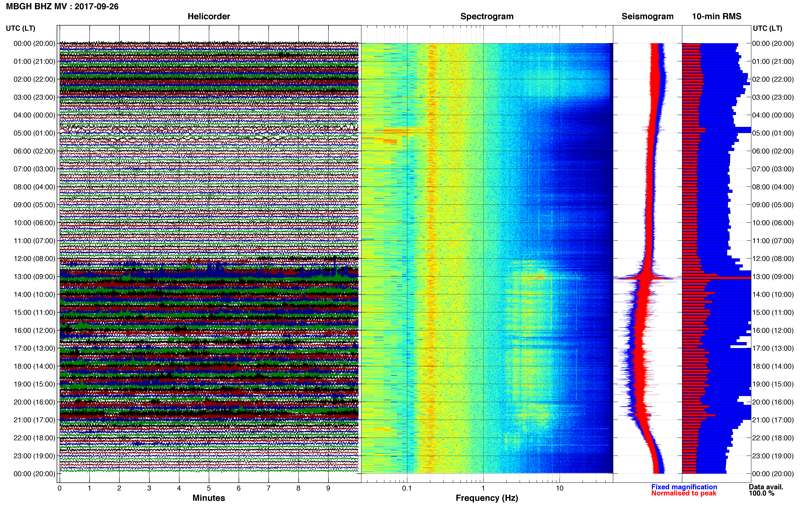Screen dimensions: 812x508
Task: Click '05:00 (01:00)' beside the RMS panel
Action: [x=773, y=133]
